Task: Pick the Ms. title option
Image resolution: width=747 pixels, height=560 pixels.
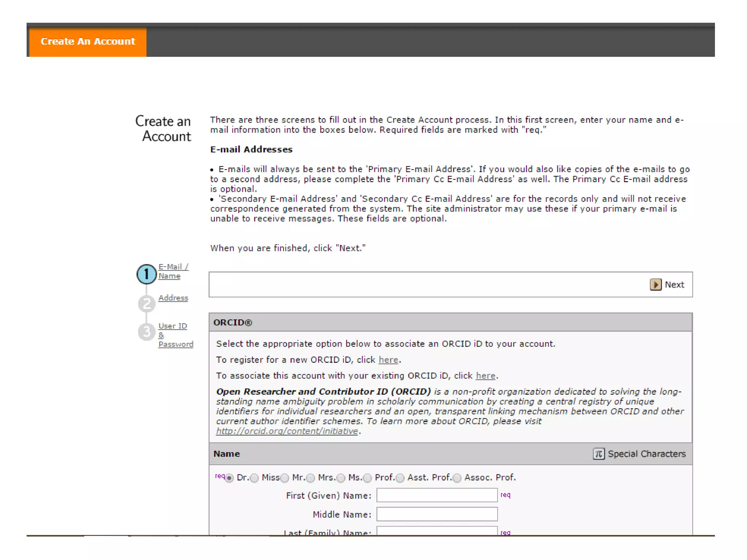Action: pyautogui.click(x=341, y=478)
